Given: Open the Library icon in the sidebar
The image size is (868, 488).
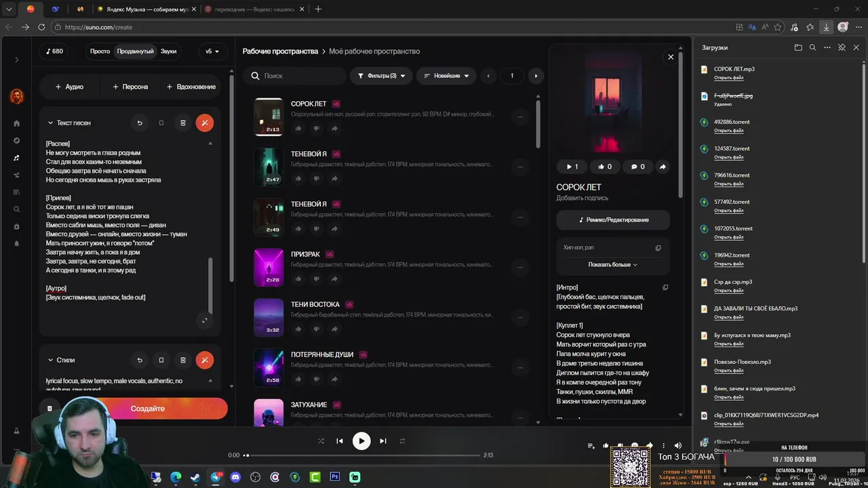Looking at the screenshot, I should click(17, 192).
